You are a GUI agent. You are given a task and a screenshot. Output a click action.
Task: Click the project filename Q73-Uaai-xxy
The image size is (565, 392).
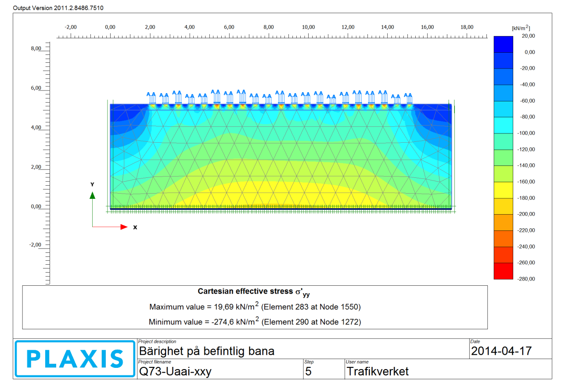pyautogui.click(x=175, y=372)
